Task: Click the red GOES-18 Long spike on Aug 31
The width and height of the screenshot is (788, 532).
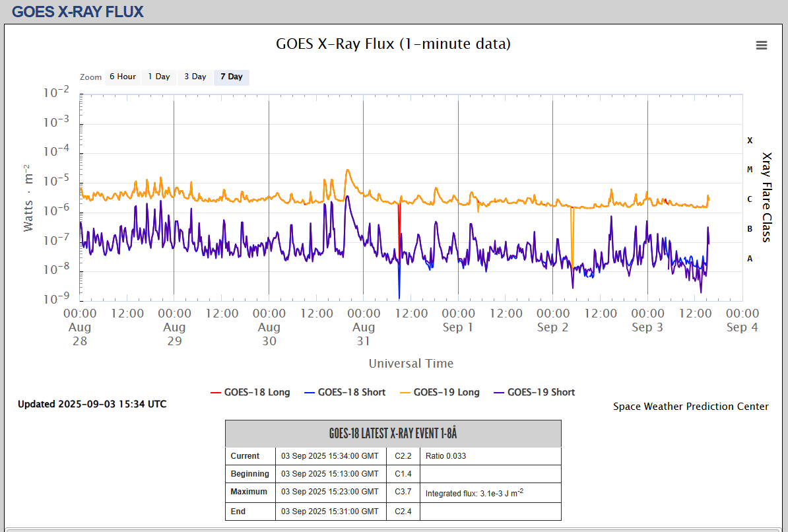Action: [399, 218]
